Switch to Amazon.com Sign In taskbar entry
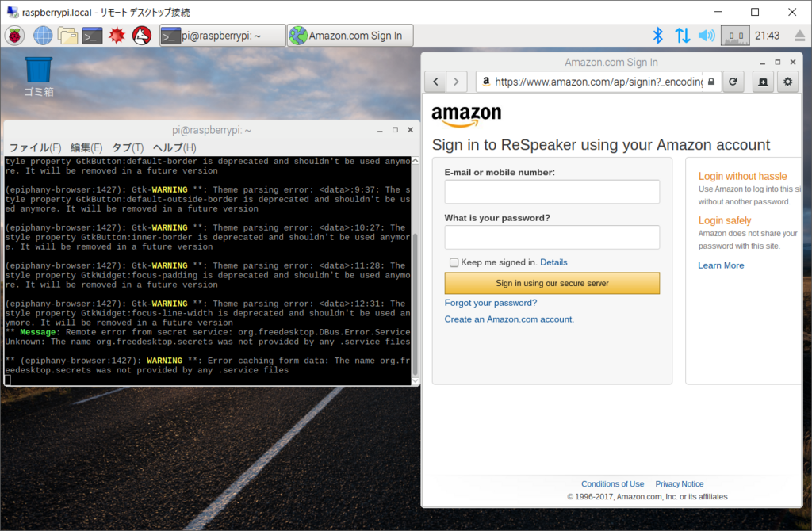Image resolution: width=812 pixels, height=531 pixels. point(350,36)
